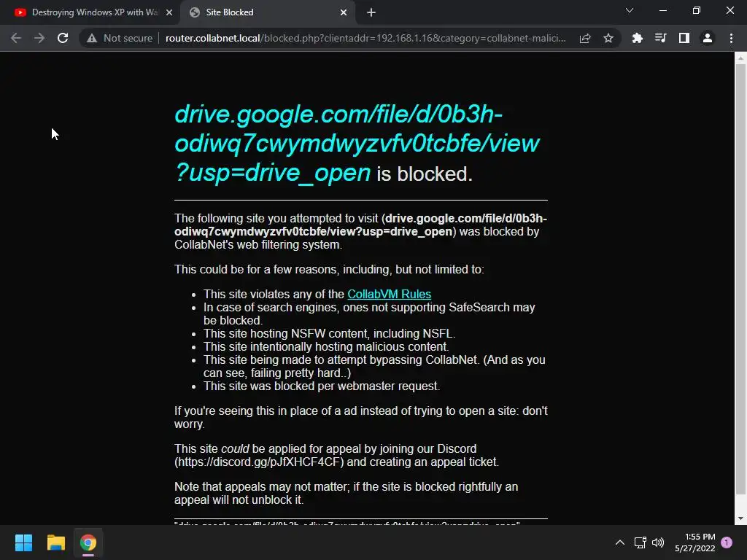
Task: Click the Chrome taskbar icon
Action: pos(88,542)
